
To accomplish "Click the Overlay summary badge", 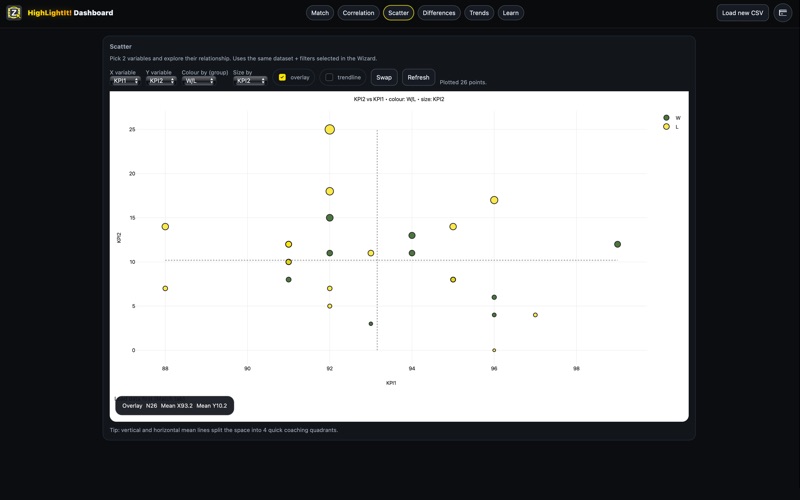I will (174, 406).
